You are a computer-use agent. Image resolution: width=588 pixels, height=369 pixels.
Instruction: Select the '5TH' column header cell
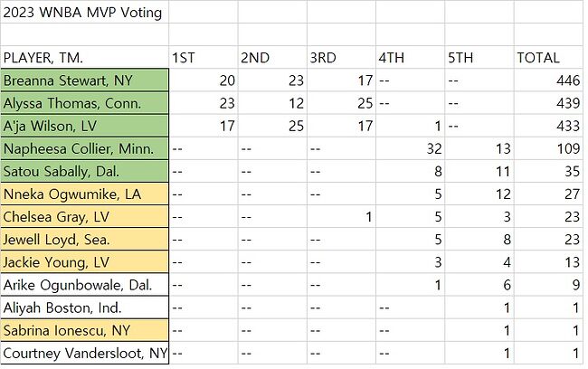click(479, 58)
